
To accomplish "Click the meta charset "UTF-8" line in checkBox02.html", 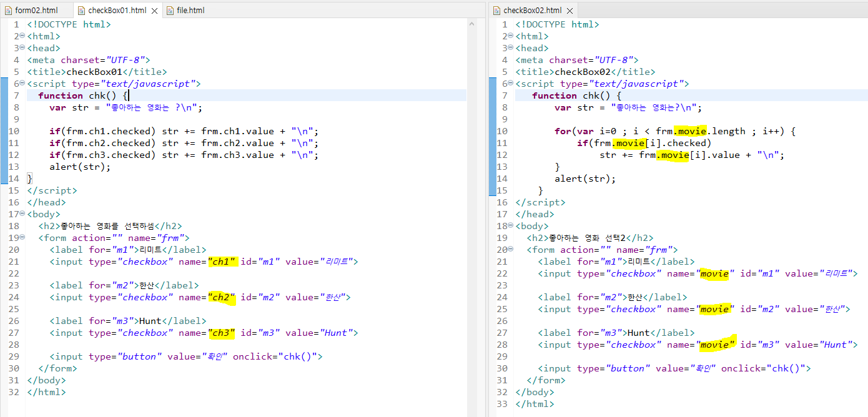I will click(577, 60).
